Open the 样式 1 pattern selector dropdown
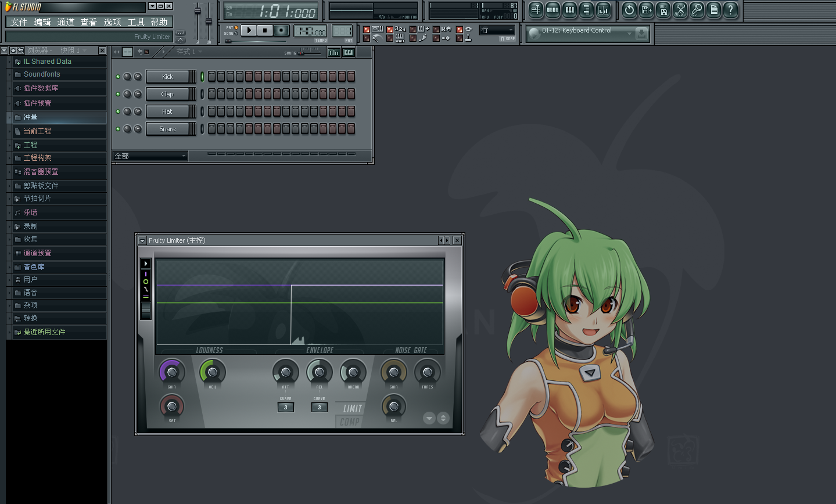Image resolution: width=836 pixels, height=504 pixels. click(189, 52)
